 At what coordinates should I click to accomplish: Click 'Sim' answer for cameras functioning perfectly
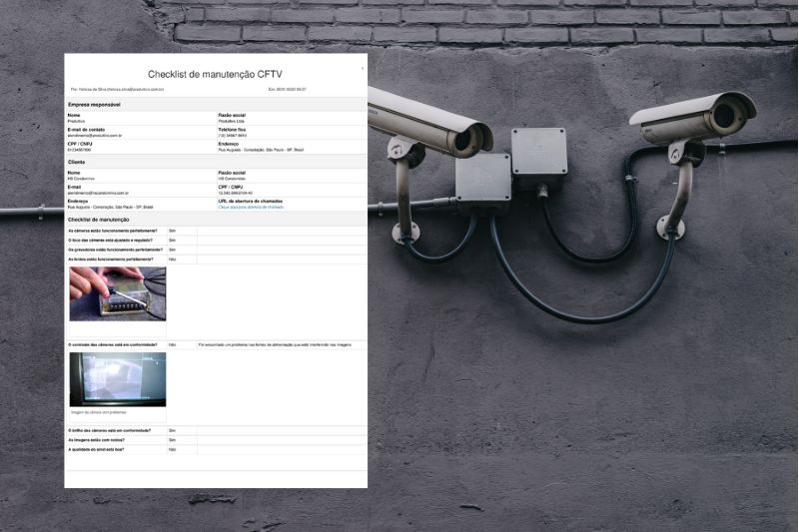[172, 231]
